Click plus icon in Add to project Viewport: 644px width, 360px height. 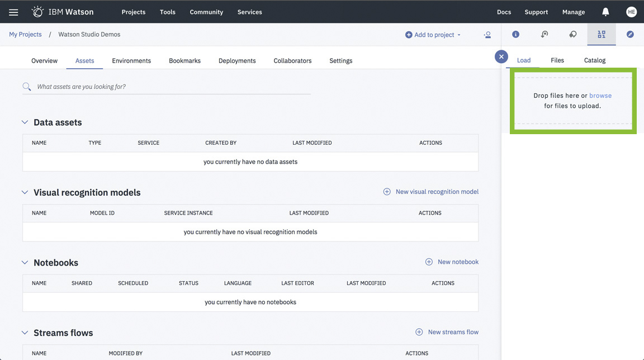(409, 35)
